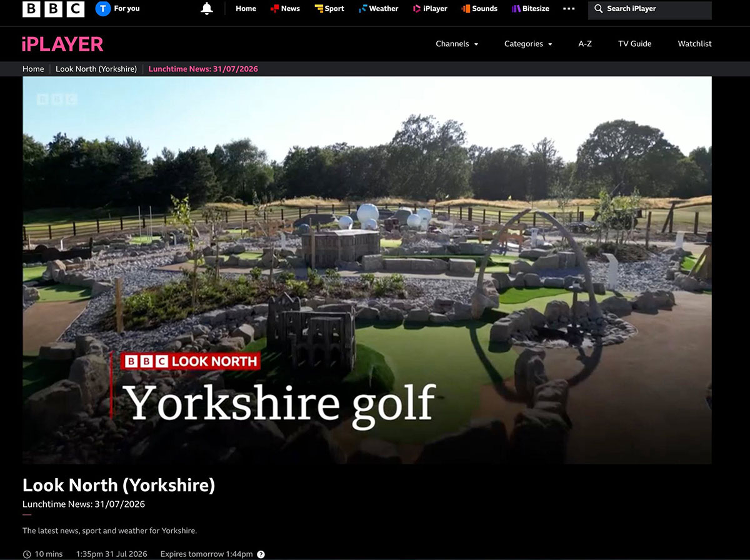The height and width of the screenshot is (560, 750).
Task: Click Home in the top BBC navigation
Action: click(x=246, y=9)
